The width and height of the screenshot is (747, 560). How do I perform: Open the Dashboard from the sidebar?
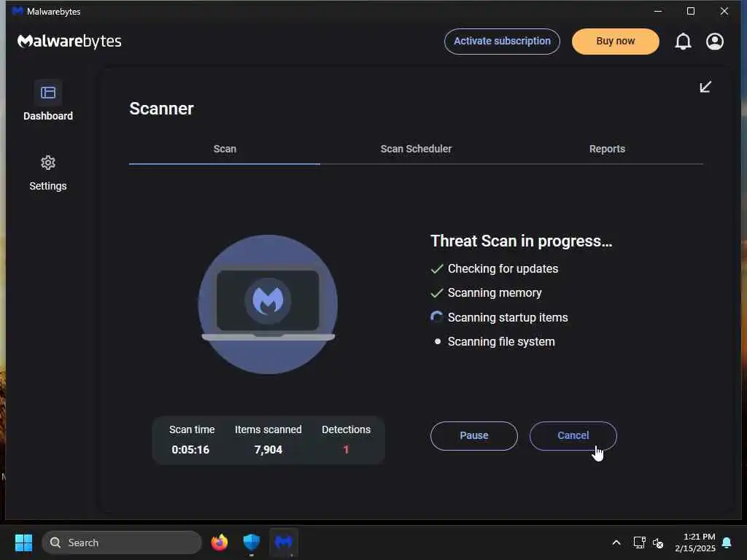(48, 101)
